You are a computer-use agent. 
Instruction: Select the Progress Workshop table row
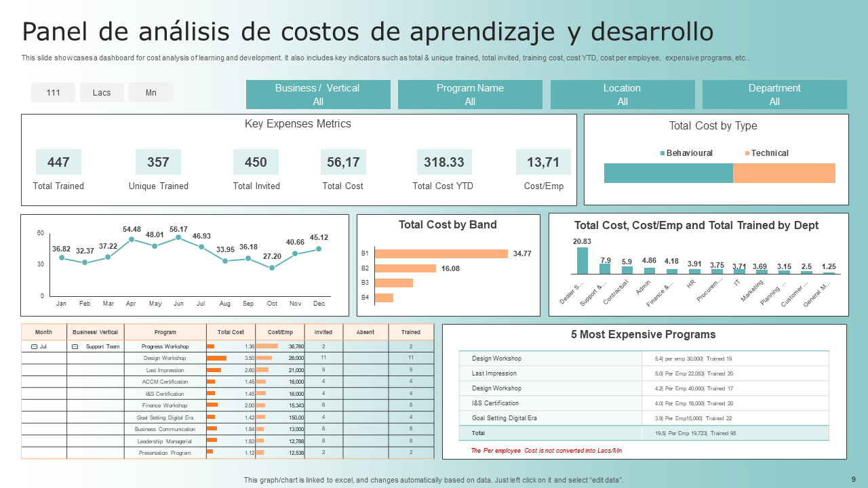click(x=227, y=346)
